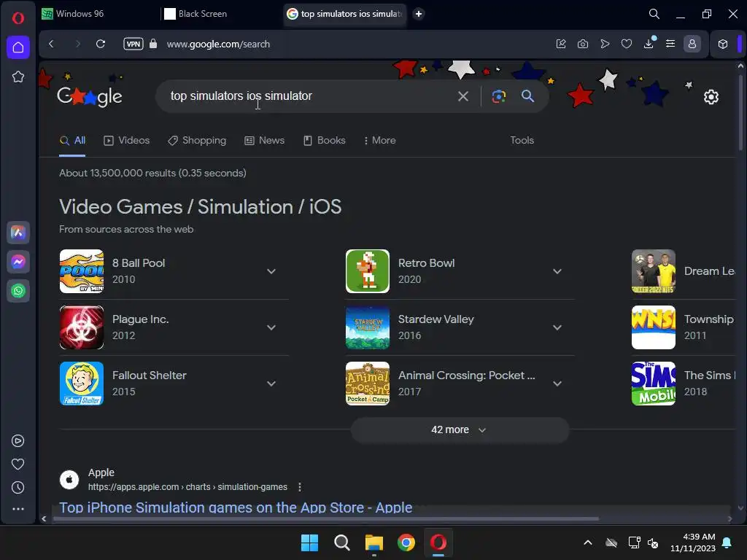Expand the Fallout Shelter entry
This screenshot has height=560, width=747.
click(271, 384)
